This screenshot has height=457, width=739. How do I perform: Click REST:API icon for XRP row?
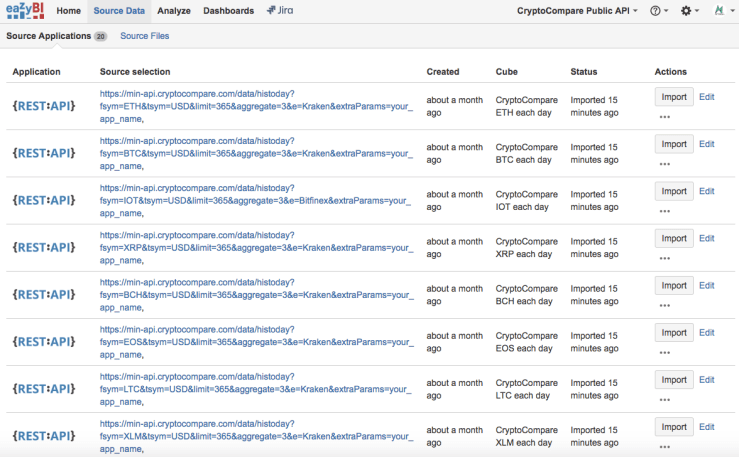pyautogui.click(x=43, y=247)
